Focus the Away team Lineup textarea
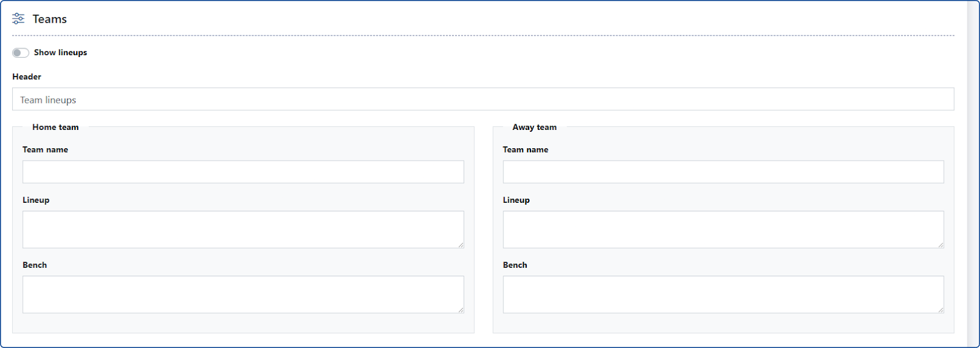980x348 pixels. (x=723, y=229)
